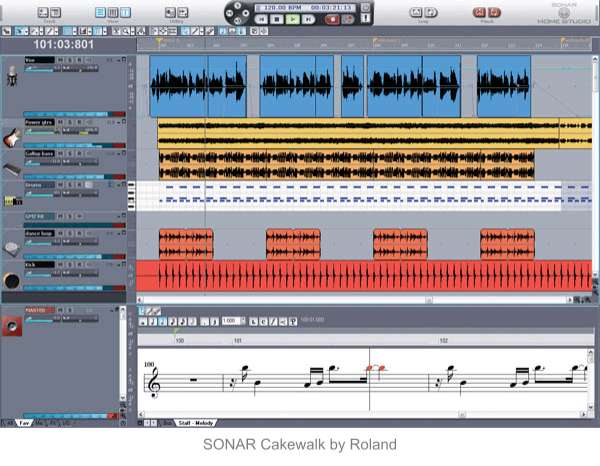Toggle the second Loop button
This screenshot has width=600, height=466.
point(431,13)
